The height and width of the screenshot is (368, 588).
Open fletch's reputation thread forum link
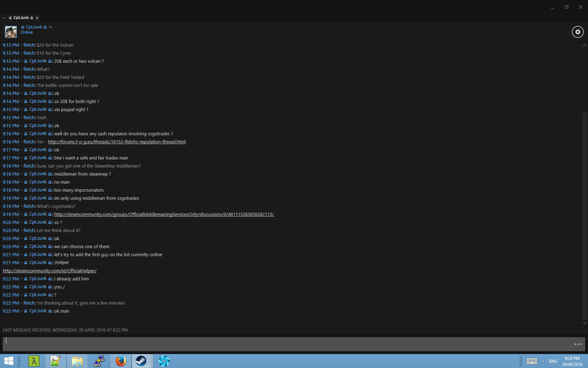coord(117,142)
